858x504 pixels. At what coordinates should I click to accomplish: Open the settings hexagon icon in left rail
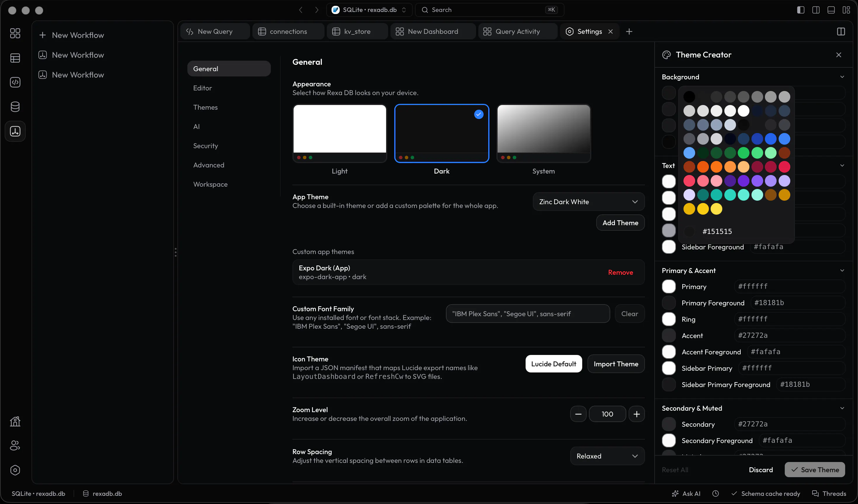(x=15, y=470)
